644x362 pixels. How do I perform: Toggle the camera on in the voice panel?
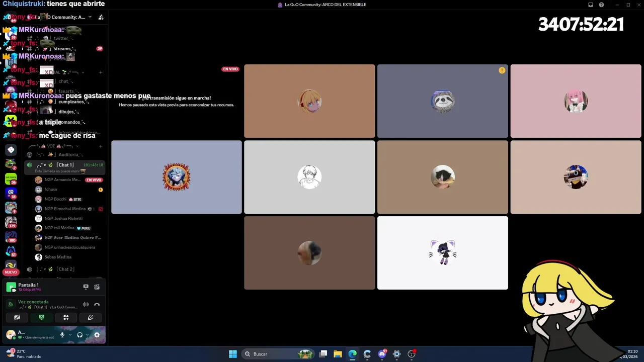tap(17, 317)
